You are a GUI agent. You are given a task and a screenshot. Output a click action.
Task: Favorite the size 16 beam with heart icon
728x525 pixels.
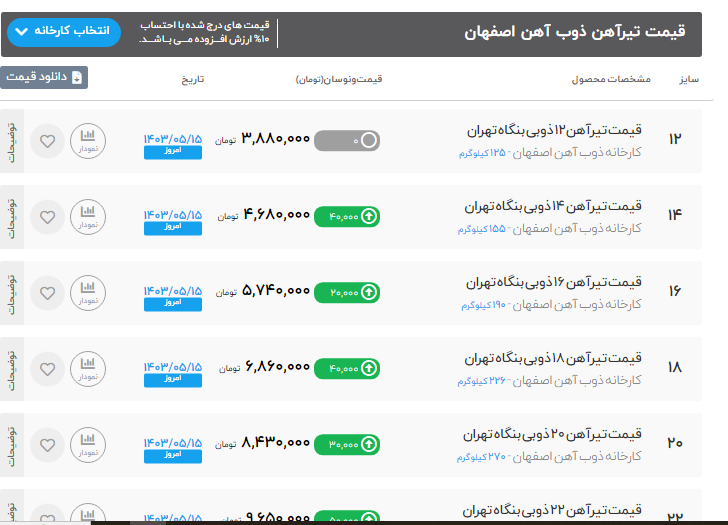[47, 293]
